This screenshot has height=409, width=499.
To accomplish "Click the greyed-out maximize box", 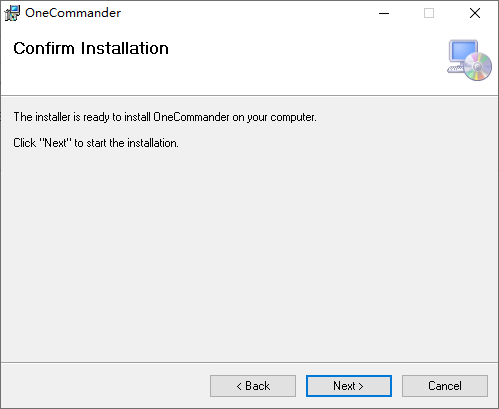I will coord(429,13).
